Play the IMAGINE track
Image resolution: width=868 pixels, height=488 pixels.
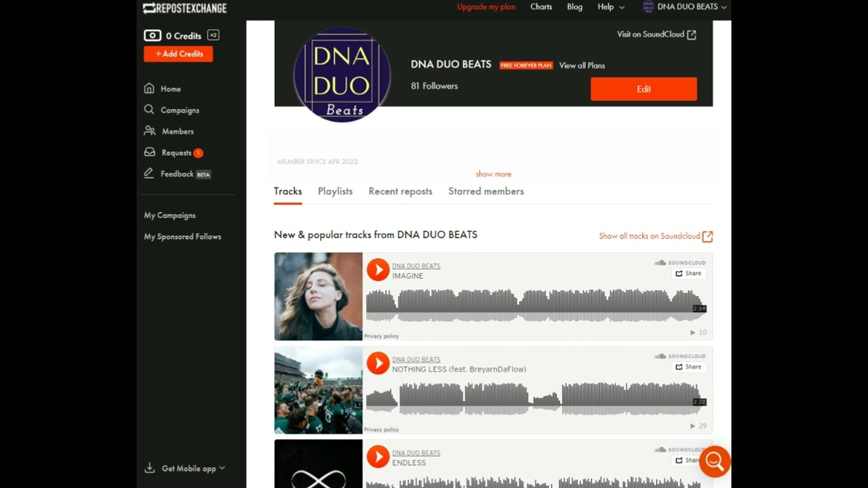[x=378, y=270]
